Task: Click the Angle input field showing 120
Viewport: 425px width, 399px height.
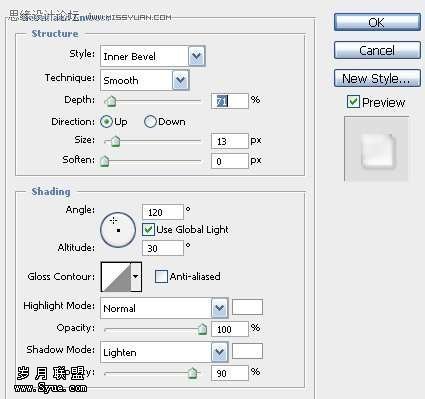Action: 163,212
